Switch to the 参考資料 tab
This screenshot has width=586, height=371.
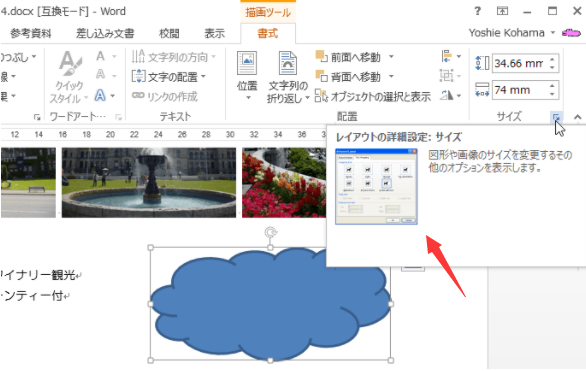31,33
